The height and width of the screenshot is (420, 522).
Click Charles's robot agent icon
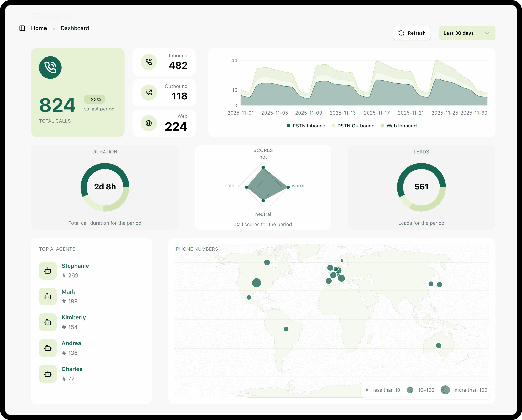pos(48,374)
